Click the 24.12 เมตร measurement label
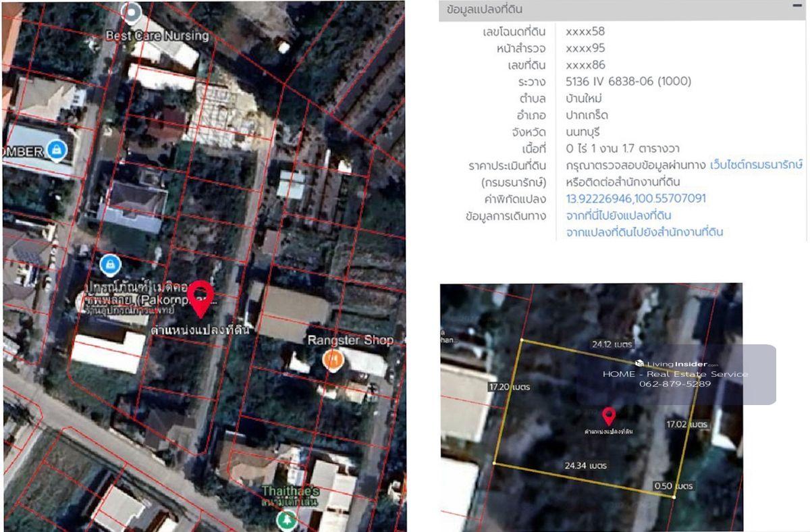 pyautogui.click(x=612, y=344)
